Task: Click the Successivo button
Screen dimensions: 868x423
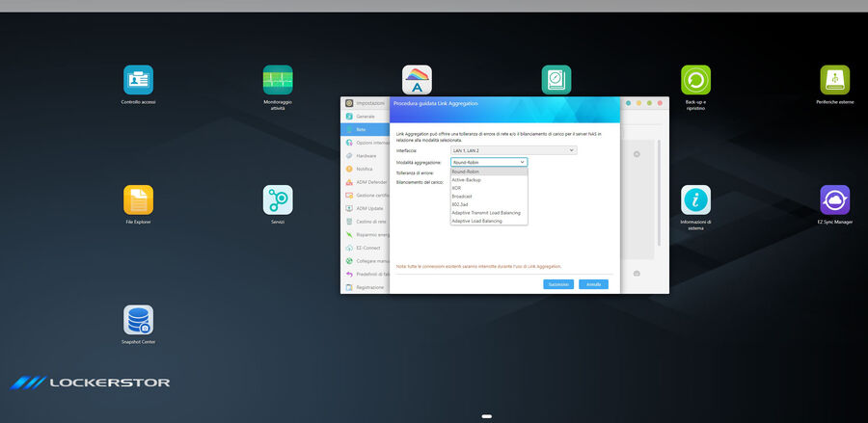Action: click(x=558, y=284)
